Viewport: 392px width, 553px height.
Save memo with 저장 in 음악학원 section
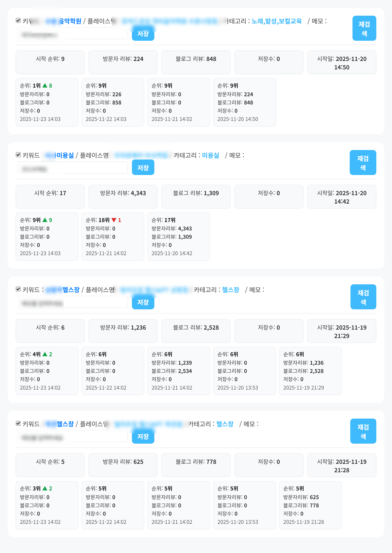[143, 34]
